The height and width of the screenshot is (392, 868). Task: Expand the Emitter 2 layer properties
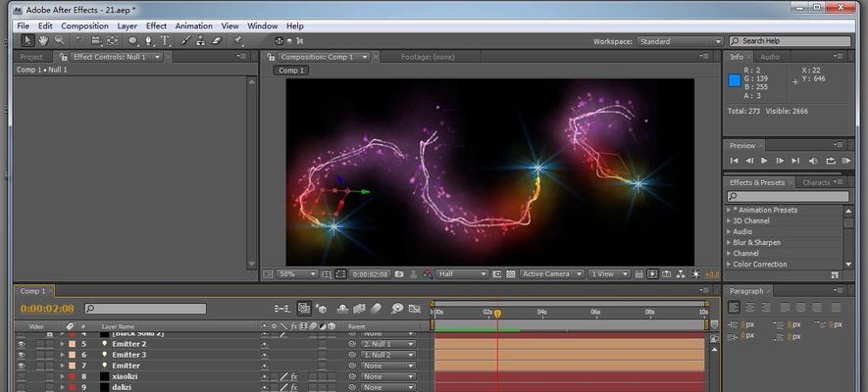(x=62, y=344)
